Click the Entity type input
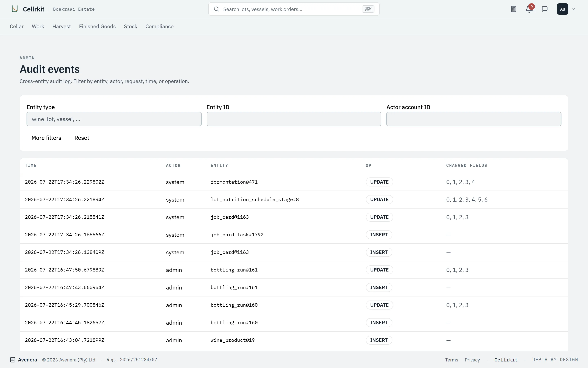The image size is (588, 368). click(114, 119)
